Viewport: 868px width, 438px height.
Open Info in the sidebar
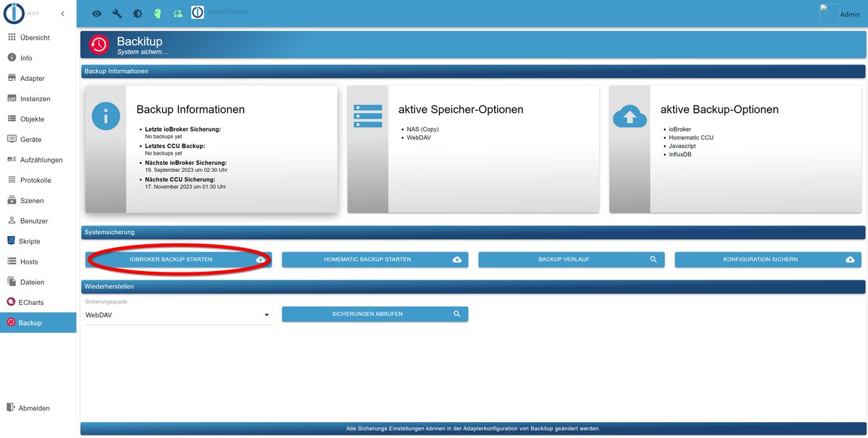click(38, 58)
